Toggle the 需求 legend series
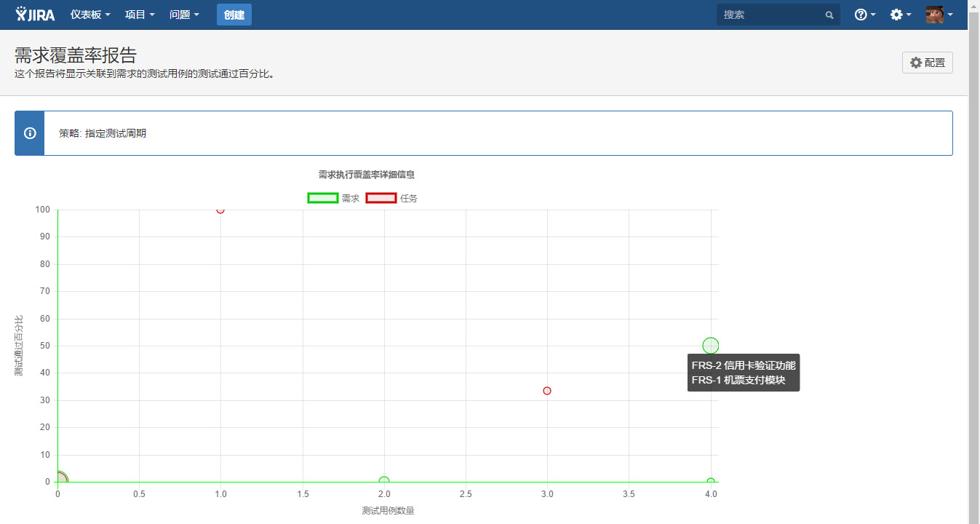The width and height of the screenshot is (980, 524). pos(334,198)
